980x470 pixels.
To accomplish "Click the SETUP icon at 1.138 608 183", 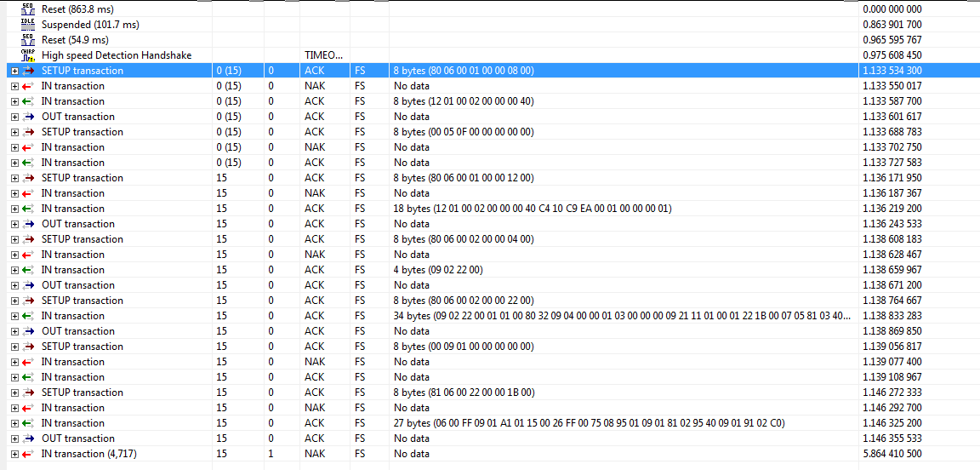I will 29,239.
